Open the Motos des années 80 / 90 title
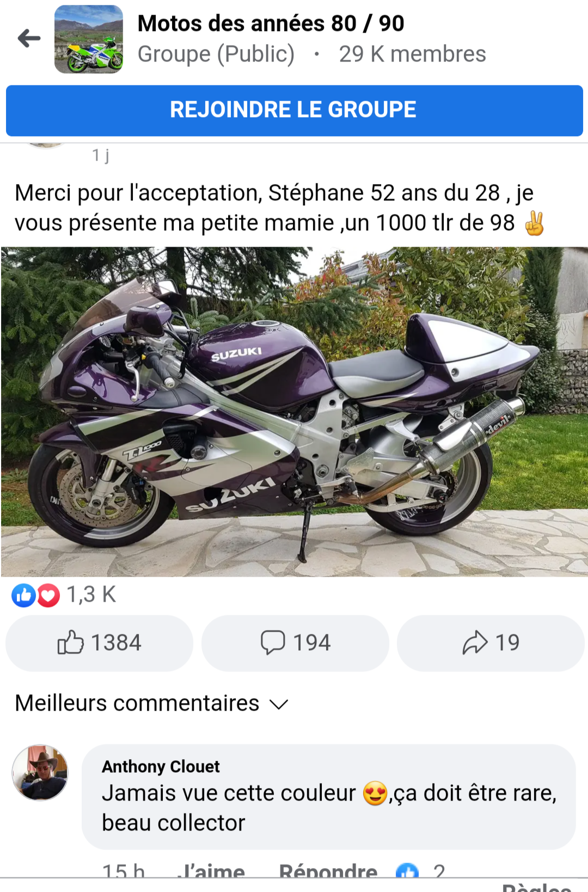The width and height of the screenshot is (588, 892). tap(271, 23)
